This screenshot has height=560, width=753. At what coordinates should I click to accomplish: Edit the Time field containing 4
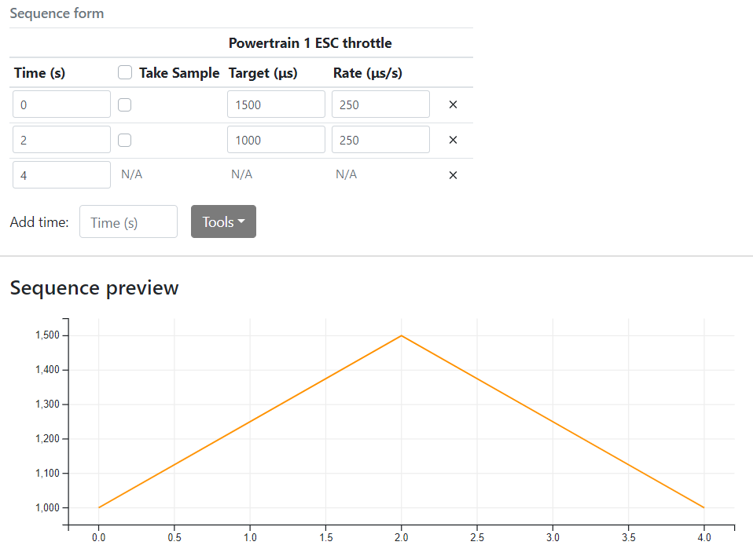61,175
